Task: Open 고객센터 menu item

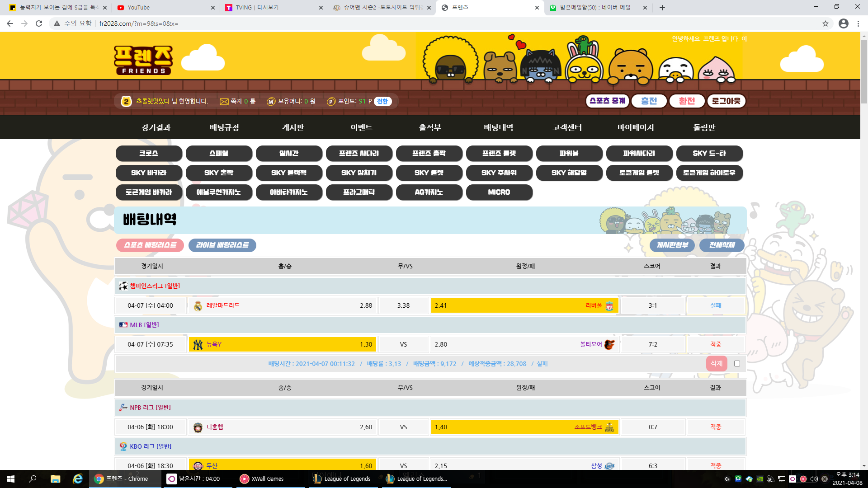Action: pos(567,128)
